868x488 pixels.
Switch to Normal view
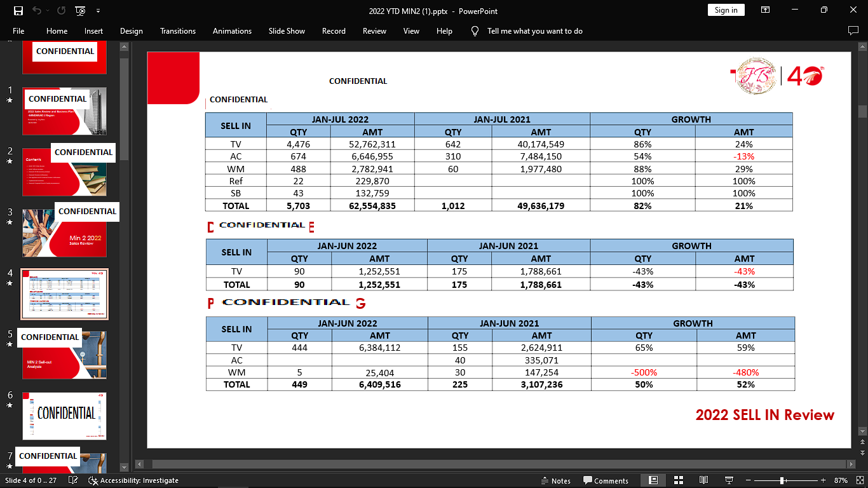(653, 480)
